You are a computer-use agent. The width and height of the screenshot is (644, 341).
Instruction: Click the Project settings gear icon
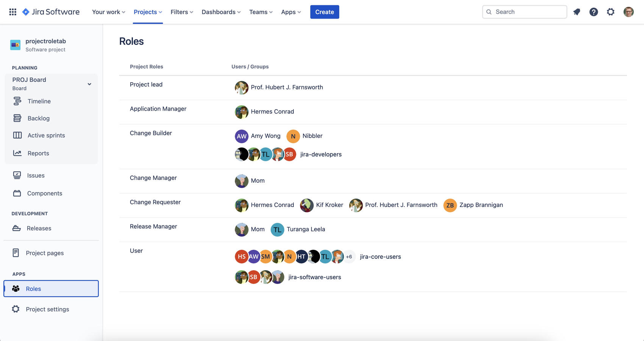pyautogui.click(x=16, y=309)
